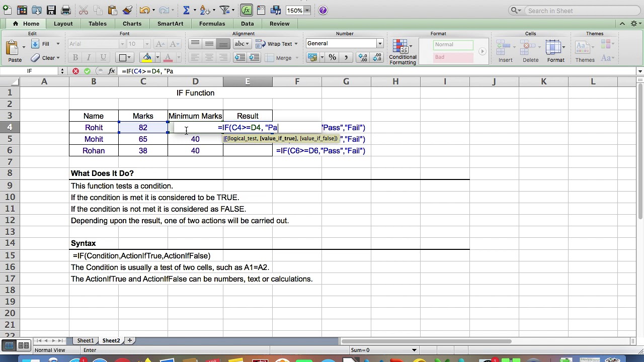Toggle align text middle

tap(209, 44)
